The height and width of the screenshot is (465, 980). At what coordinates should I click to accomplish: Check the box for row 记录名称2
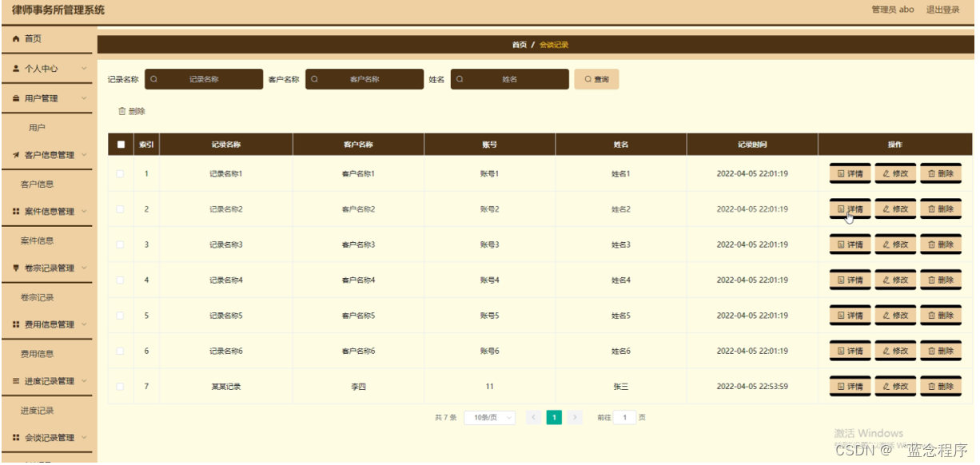click(121, 209)
